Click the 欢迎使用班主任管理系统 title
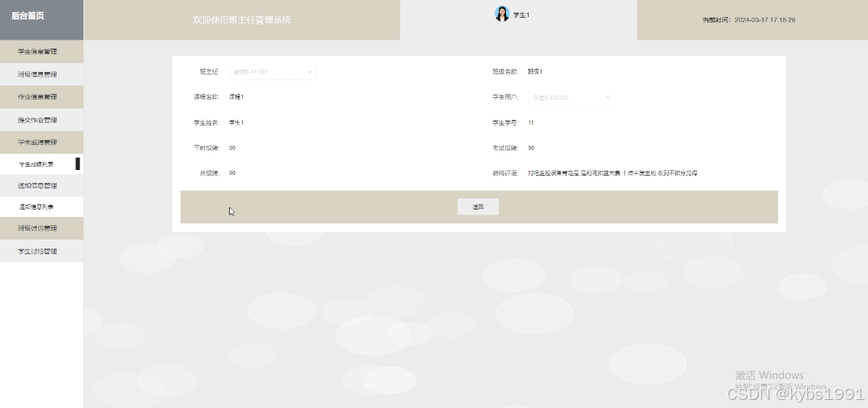868x408 pixels. point(242,20)
